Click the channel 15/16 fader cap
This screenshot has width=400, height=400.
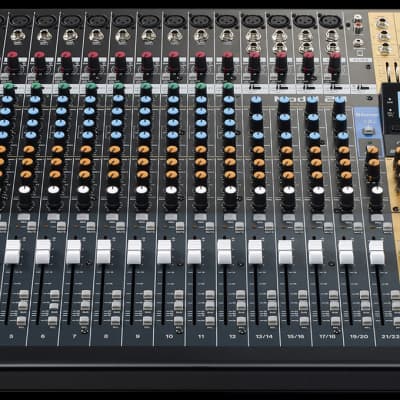coord(285,252)
